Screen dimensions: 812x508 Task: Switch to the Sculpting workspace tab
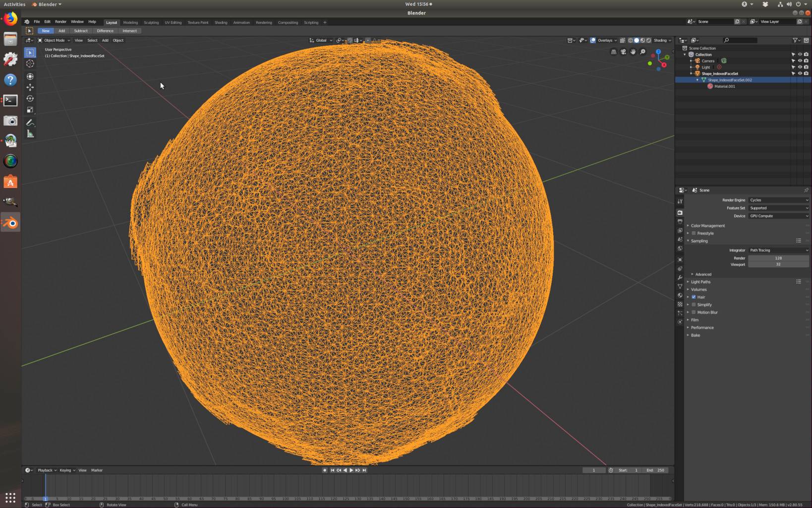coord(151,22)
